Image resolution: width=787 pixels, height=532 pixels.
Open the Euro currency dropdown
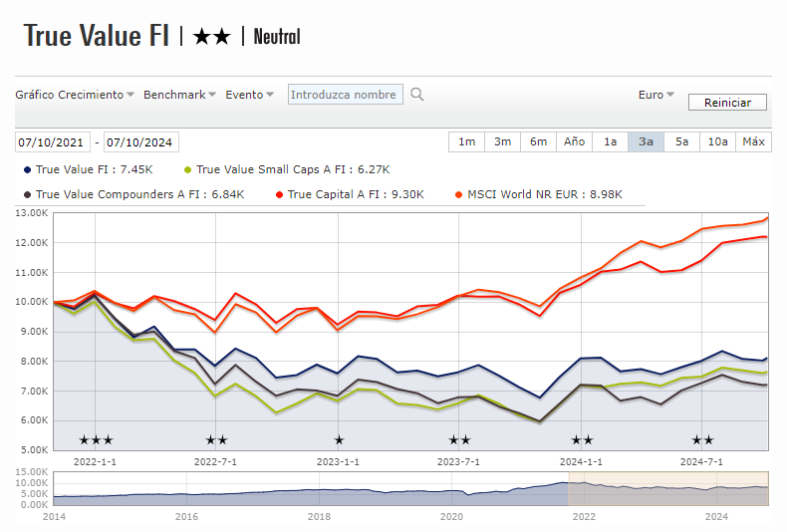coord(656,95)
